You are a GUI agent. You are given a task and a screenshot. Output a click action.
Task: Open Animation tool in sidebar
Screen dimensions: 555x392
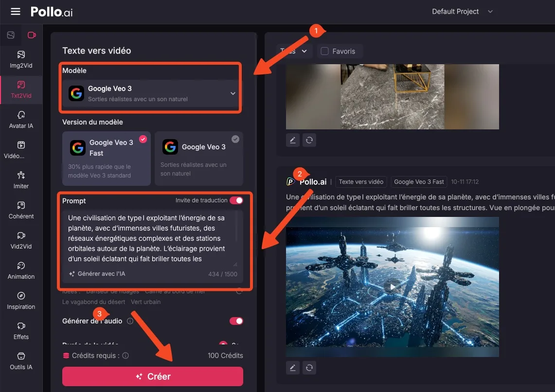[21, 270]
